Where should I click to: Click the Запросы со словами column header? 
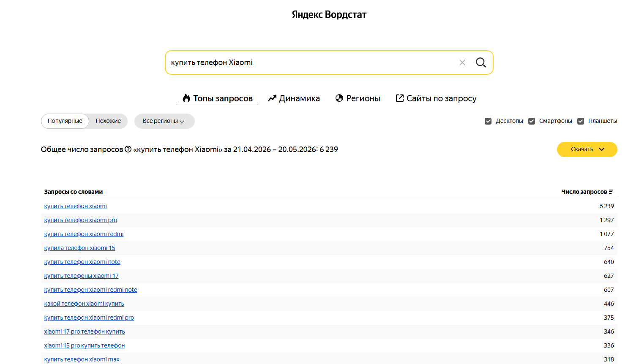74,192
